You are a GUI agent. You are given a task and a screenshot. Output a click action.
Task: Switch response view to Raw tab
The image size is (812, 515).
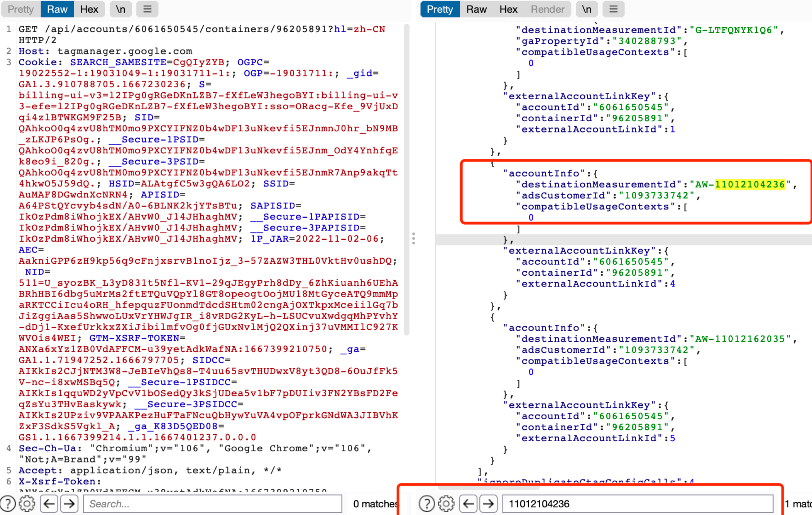[x=476, y=9]
